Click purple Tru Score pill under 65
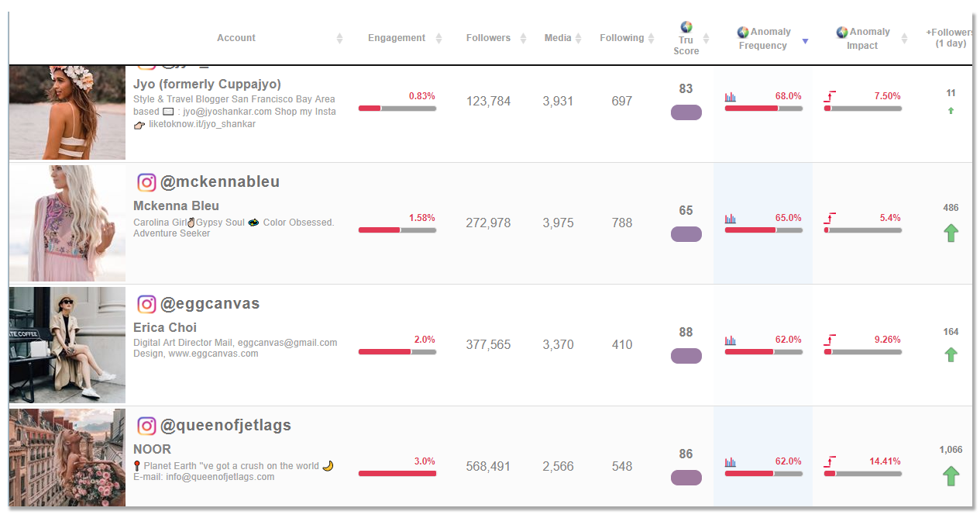Viewport: 980px width, 518px height. [686, 234]
